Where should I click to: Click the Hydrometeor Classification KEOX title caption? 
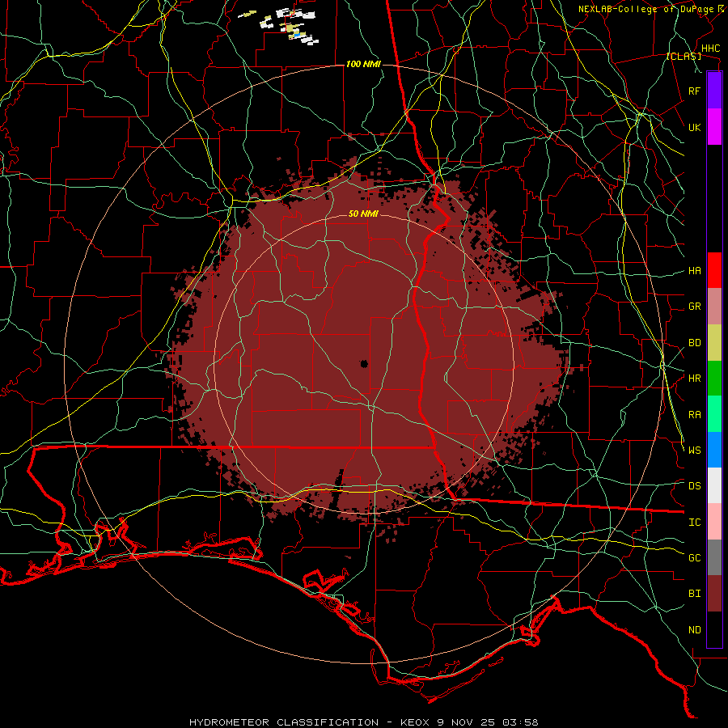click(363, 722)
